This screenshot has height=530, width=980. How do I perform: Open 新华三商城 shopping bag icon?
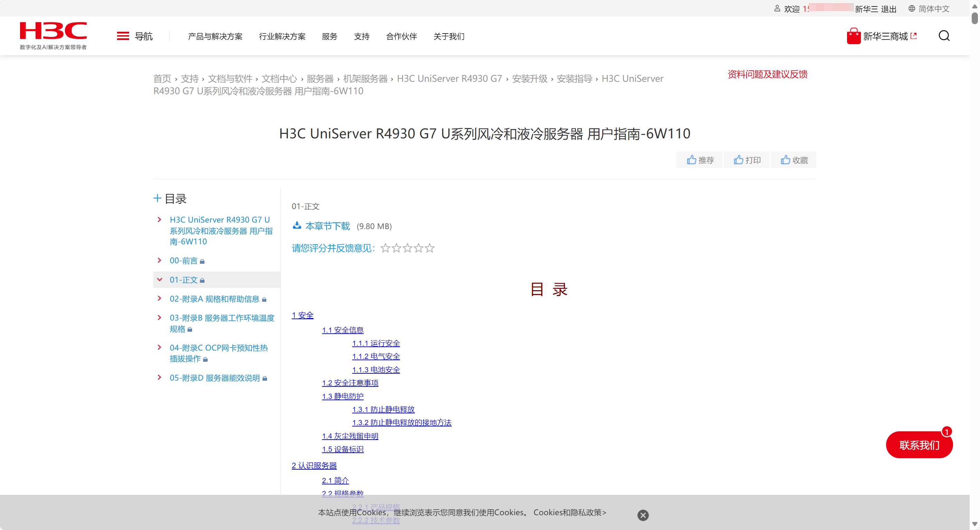(853, 36)
